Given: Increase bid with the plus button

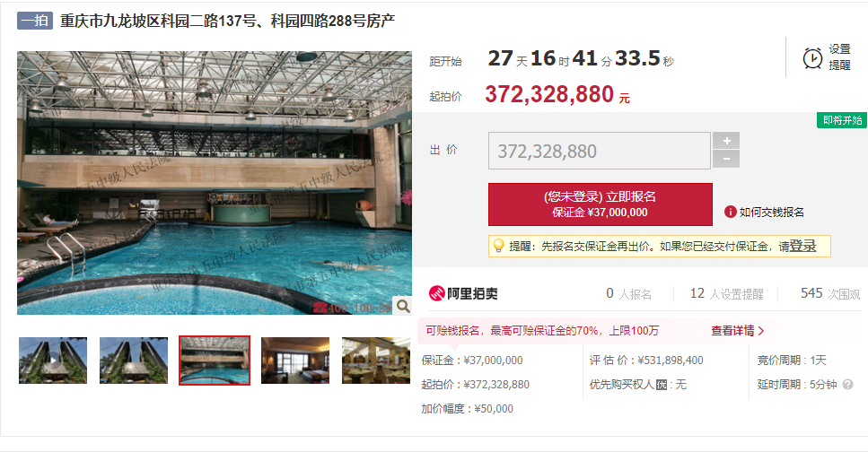Looking at the screenshot, I should (x=726, y=141).
